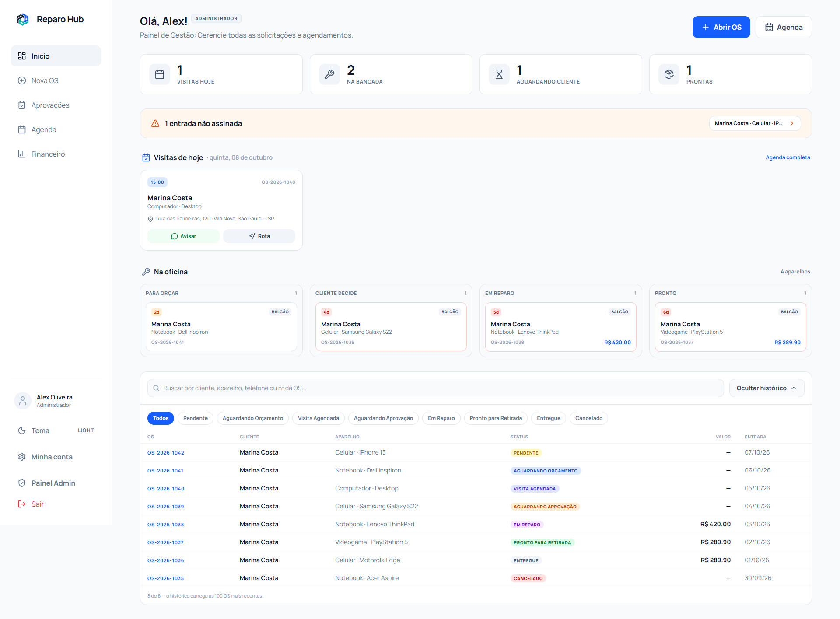Select the Todos filter chip
The width and height of the screenshot is (840, 619).
click(x=161, y=418)
